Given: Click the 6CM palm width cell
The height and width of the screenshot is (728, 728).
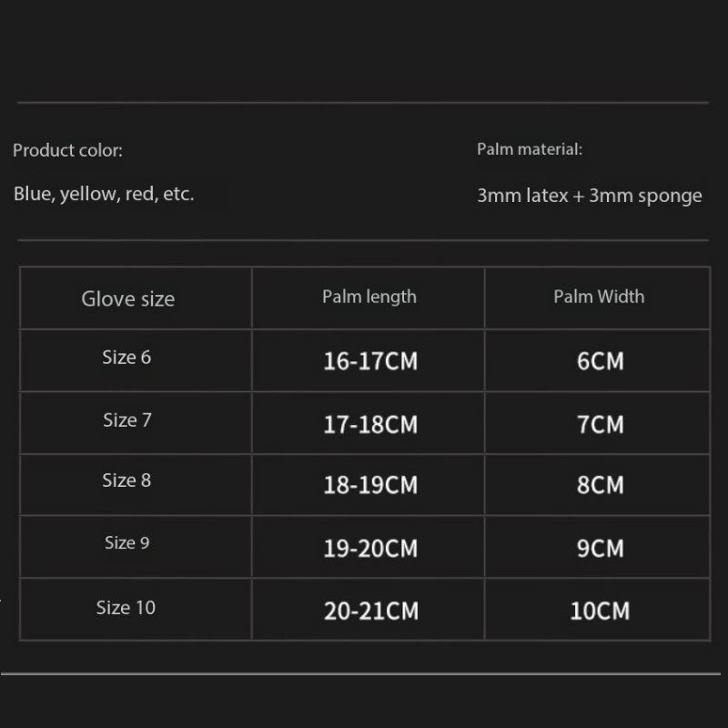Looking at the screenshot, I should coord(601,361).
